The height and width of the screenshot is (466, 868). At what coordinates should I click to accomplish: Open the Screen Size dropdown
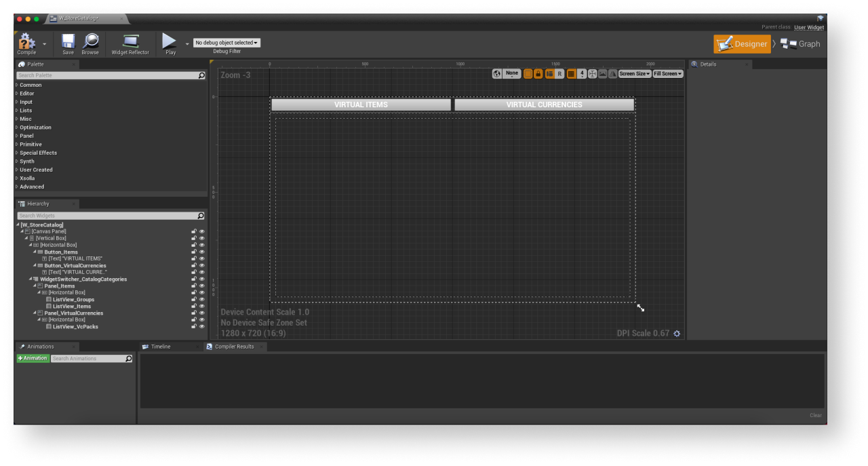(x=635, y=74)
